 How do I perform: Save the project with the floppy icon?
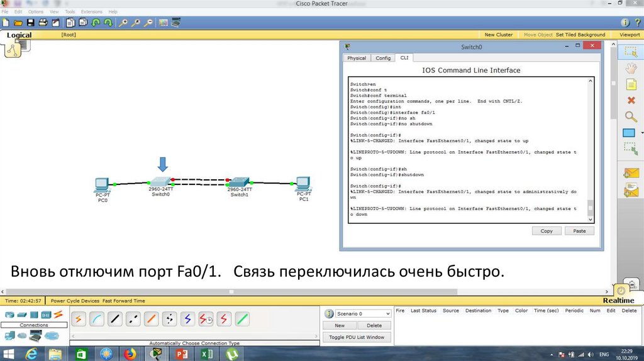pyautogui.click(x=30, y=23)
